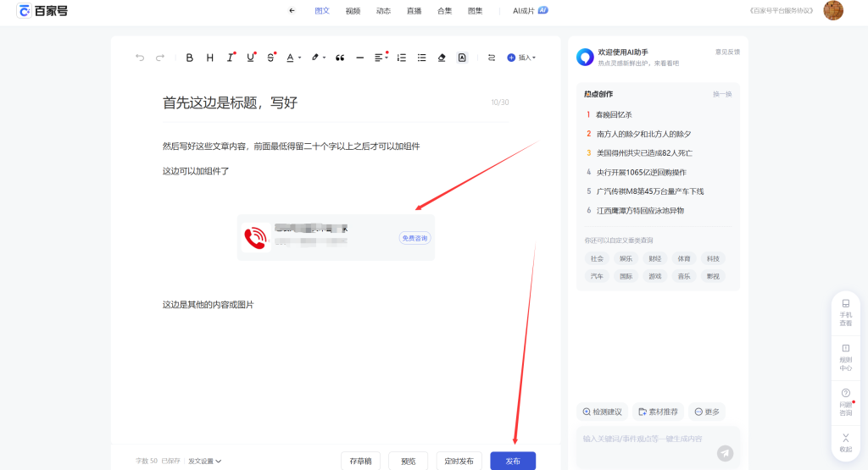The image size is (868, 470).
Task: Click the bulleted list icon
Action: tap(421, 58)
